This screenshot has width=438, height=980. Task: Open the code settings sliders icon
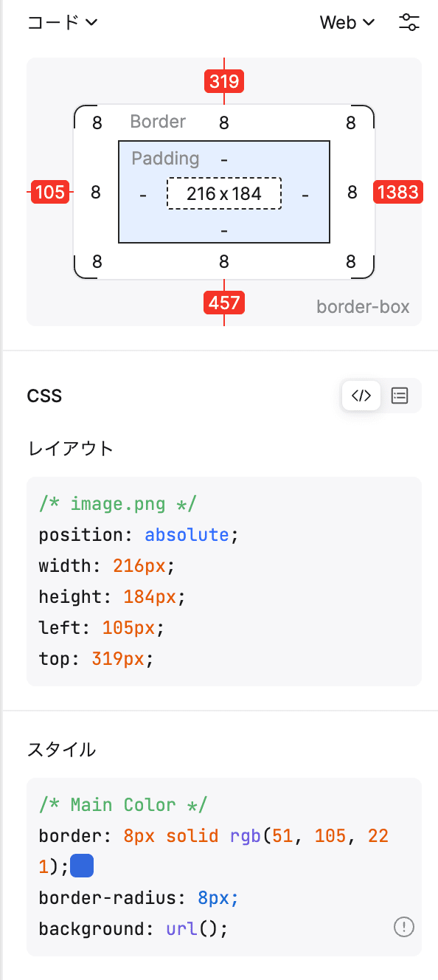click(x=409, y=23)
